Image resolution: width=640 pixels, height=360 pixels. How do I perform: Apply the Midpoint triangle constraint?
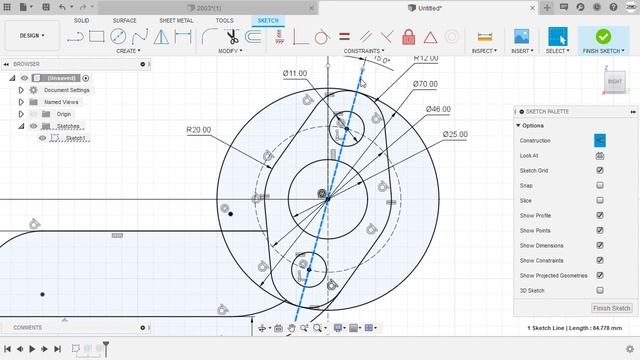430,38
